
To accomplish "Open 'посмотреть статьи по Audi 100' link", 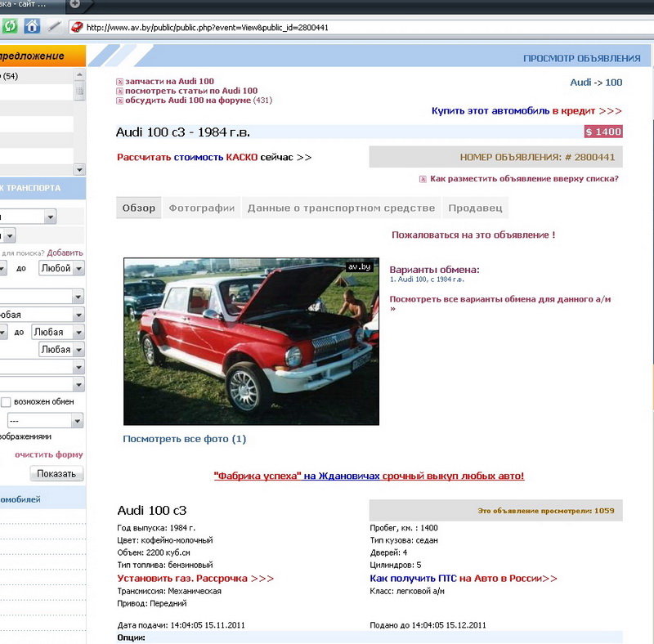I will click(191, 91).
